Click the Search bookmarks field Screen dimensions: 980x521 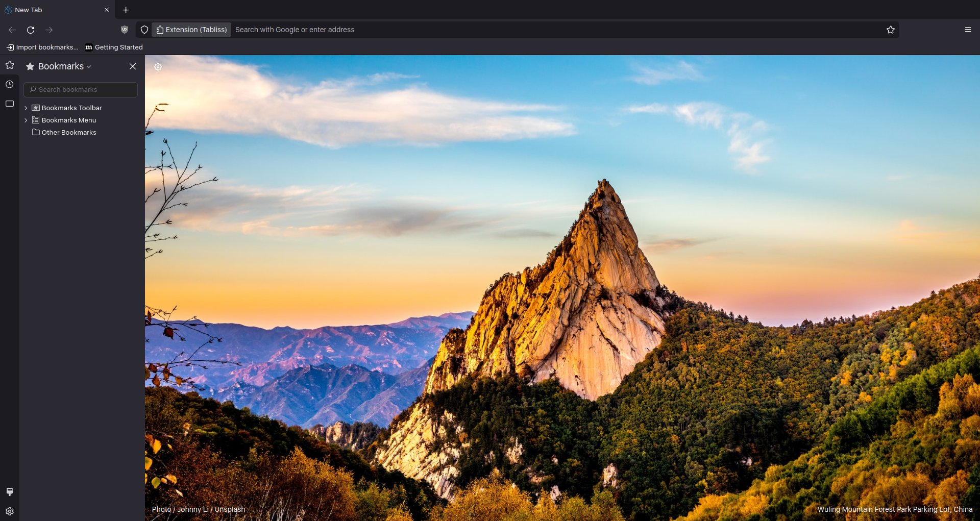[x=81, y=89]
